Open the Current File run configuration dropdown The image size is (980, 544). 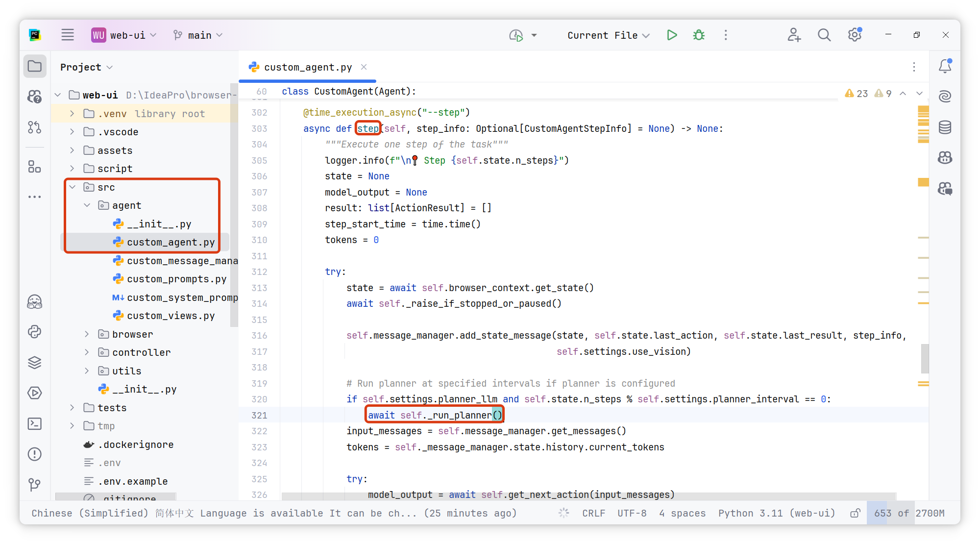[x=609, y=35]
